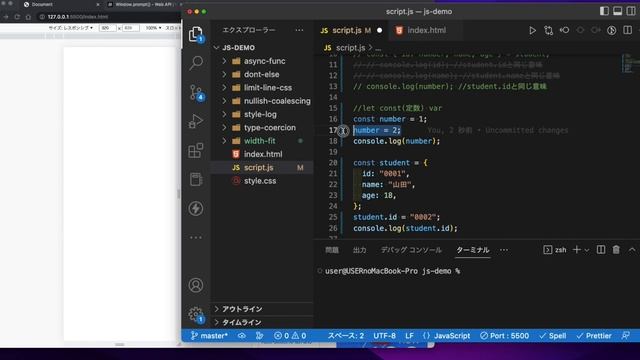Toggle the secondary side bar layout icon
This screenshot has height=360, width=640.
point(631,11)
